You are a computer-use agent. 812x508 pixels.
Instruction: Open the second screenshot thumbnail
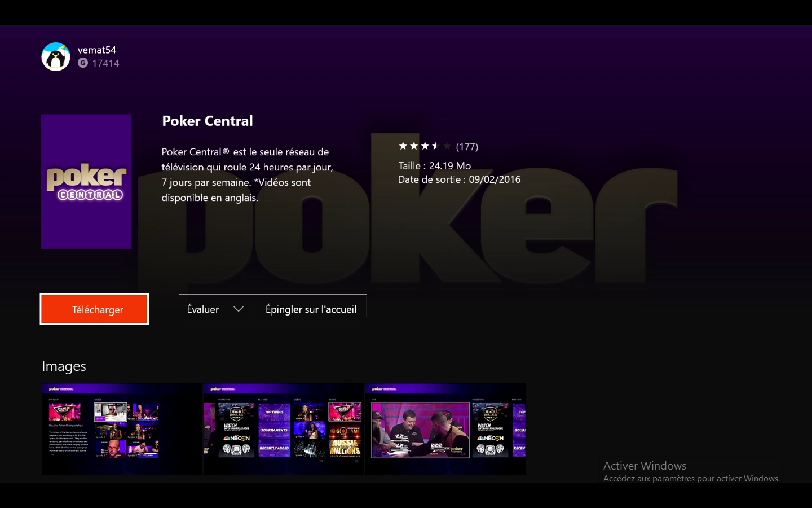pyautogui.click(x=284, y=429)
